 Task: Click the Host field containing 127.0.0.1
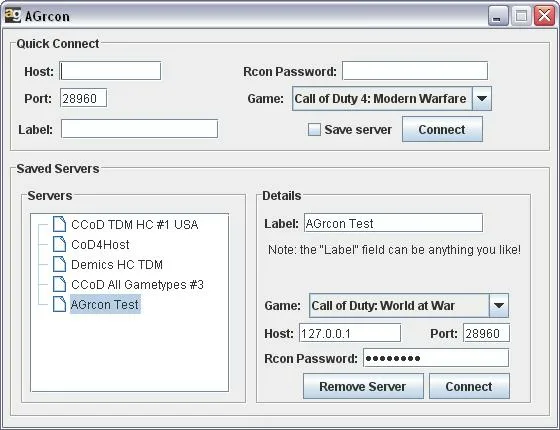point(350,333)
